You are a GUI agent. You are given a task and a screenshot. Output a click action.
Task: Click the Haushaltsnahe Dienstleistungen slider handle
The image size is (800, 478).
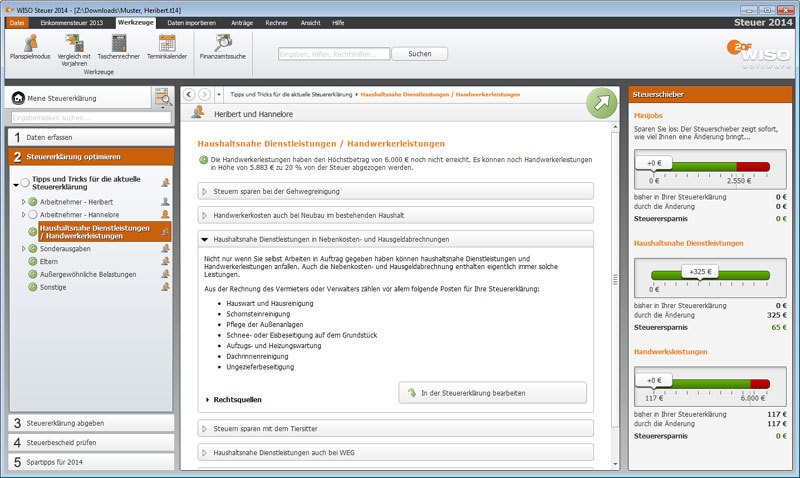pos(700,272)
